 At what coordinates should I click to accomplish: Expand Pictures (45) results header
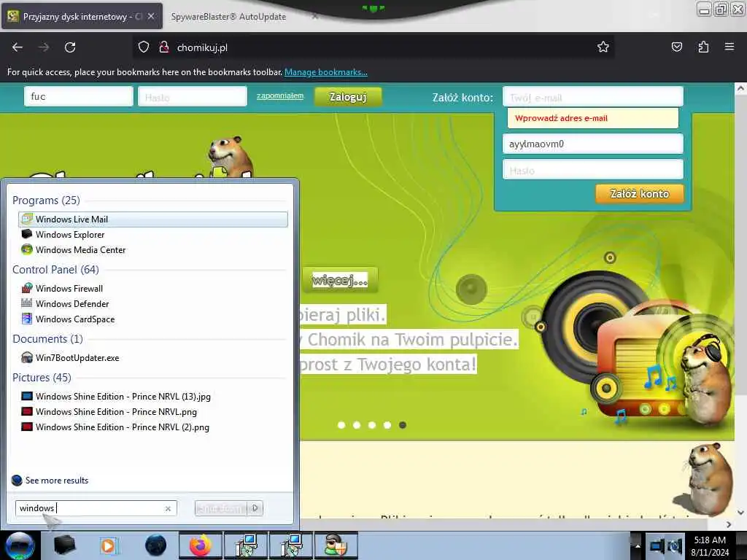[42, 377]
